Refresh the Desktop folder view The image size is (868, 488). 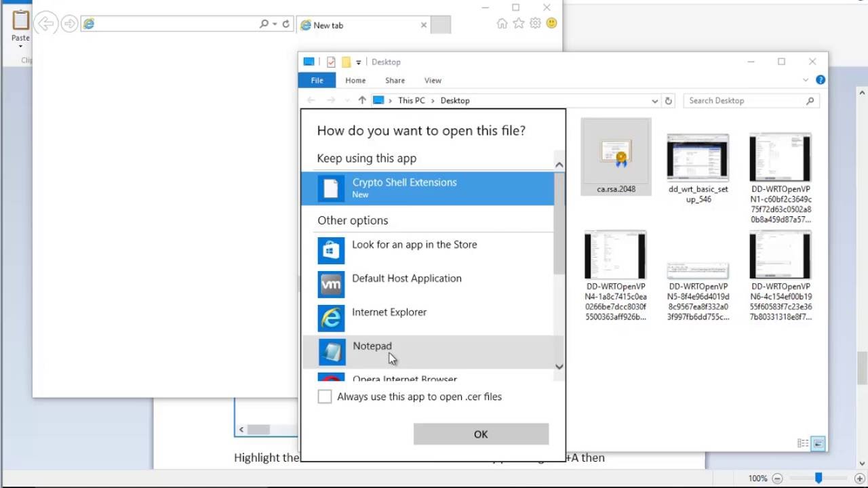pyautogui.click(x=669, y=101)
